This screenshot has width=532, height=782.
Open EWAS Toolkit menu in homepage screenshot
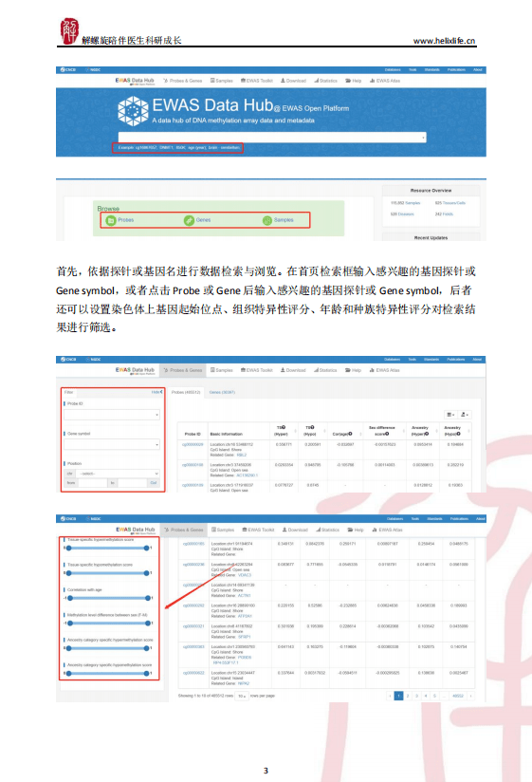(257, 81)
